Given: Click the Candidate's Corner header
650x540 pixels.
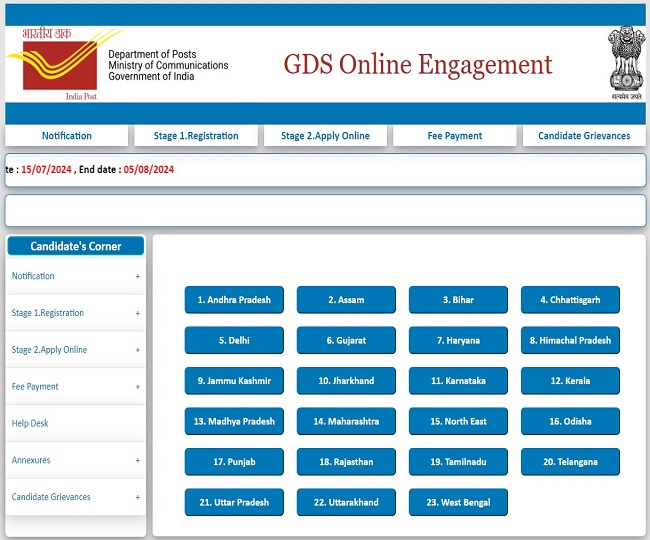Looking at the screenshot, I should (x=75, y=246).
